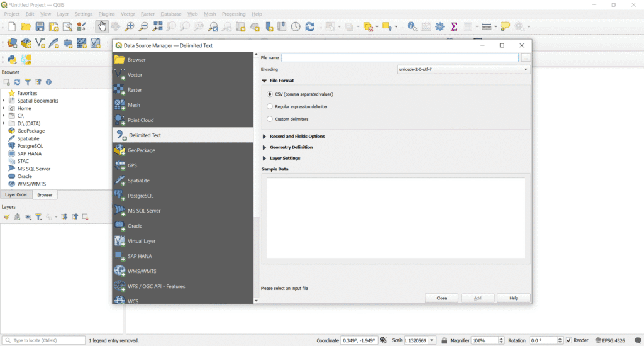The width and height of the screenshot is (644, 346).
Task: Click New Shapefile Layer icon in the toolbar
Action: [x=40, y=43]
